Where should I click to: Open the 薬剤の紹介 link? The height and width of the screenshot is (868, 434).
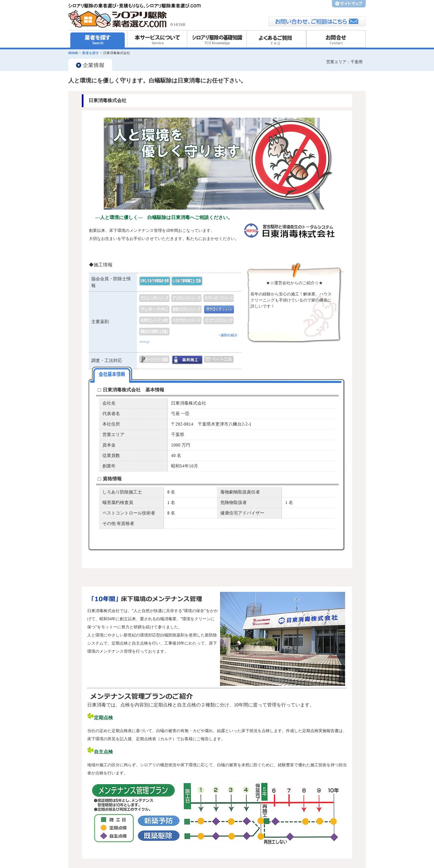pyautogui.click(x=228, y=335)
